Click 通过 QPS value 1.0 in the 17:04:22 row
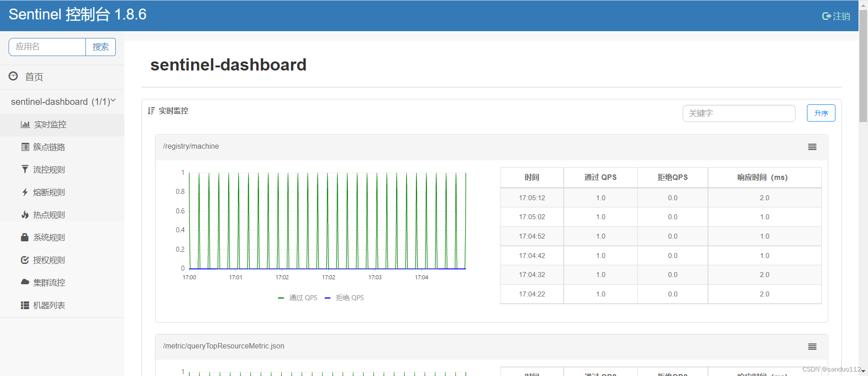The image size is (868, 376). pos(600,294)
